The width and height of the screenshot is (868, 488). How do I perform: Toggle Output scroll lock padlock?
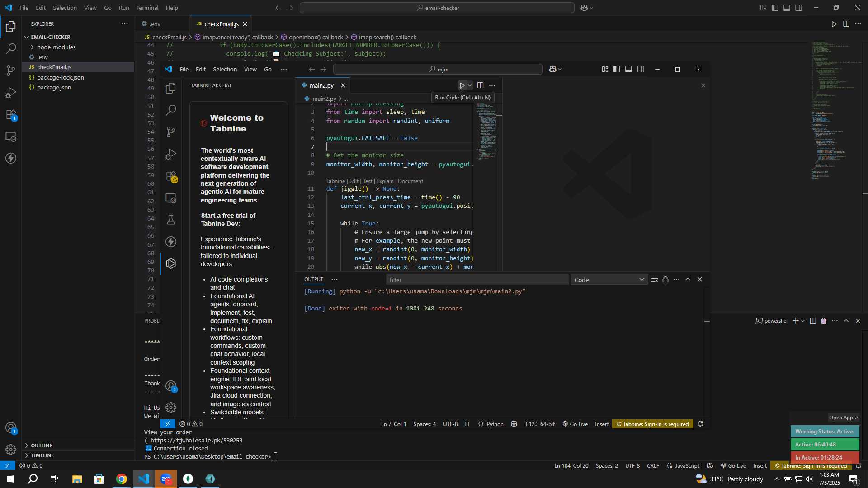click(665, 279)
